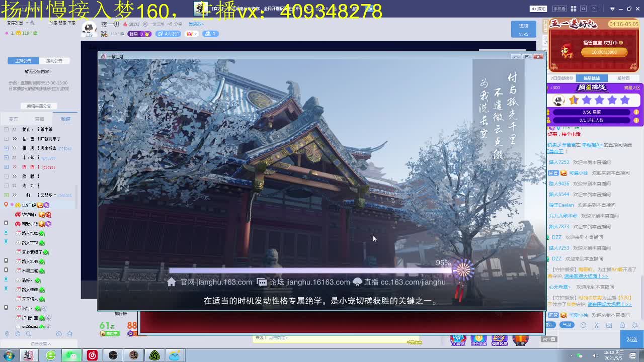This screenshot has height=362, width=644.
Task: Click info icon beside 0/1 送礼人数
Action: (x=636, y=120)
